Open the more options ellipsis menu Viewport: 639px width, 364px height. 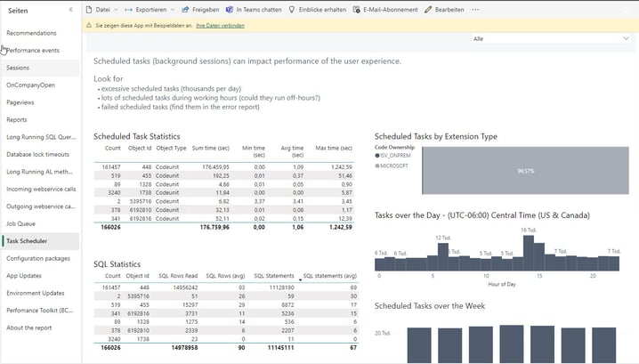(475, 10)
